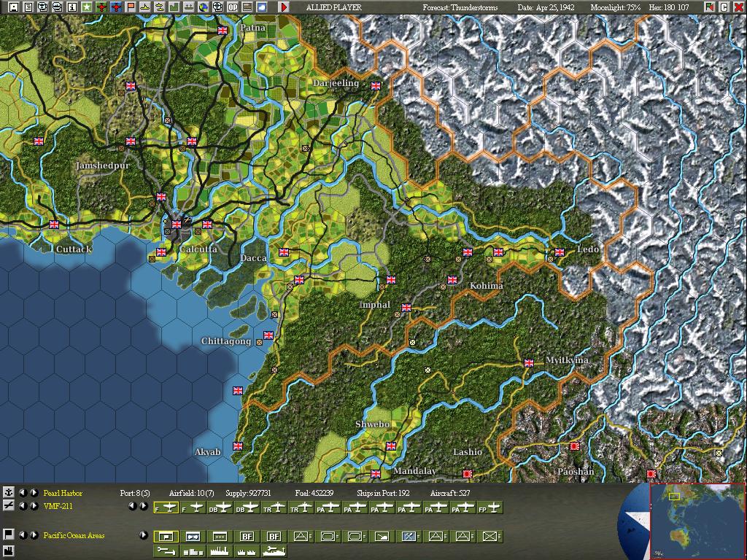The height and width of the screenshot is (560, 747).
Task: Click the save game disk icon
Action: (13, 7)
